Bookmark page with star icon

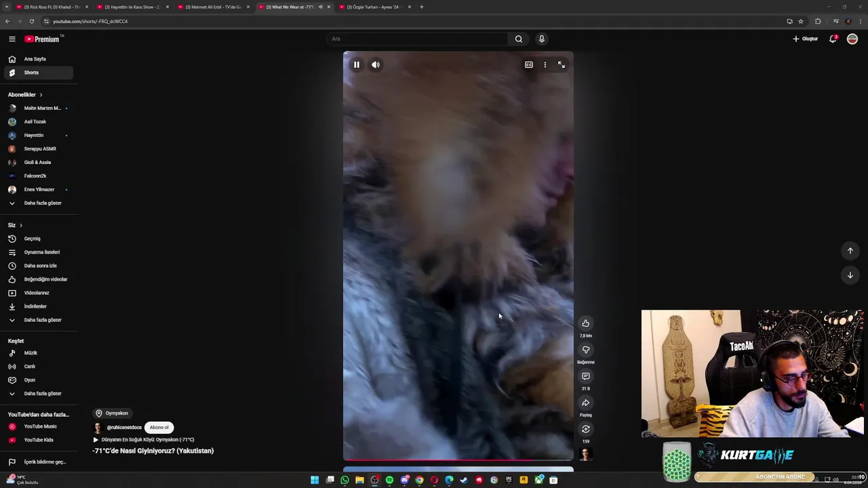[801, 21]
